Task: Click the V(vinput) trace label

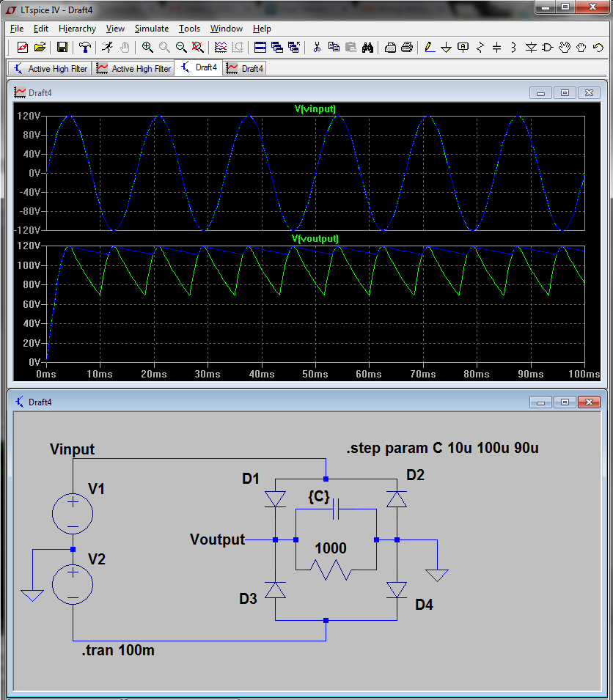Action: (315, 109)
